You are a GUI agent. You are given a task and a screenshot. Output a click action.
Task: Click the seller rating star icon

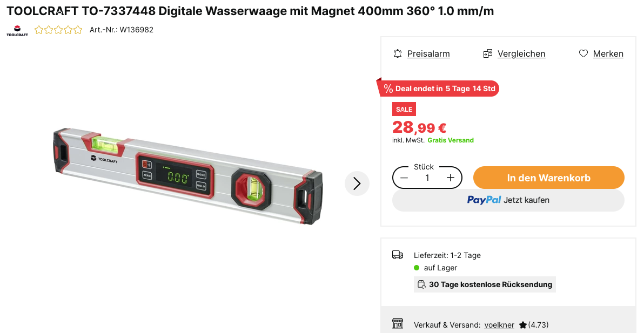pos(523,325)
